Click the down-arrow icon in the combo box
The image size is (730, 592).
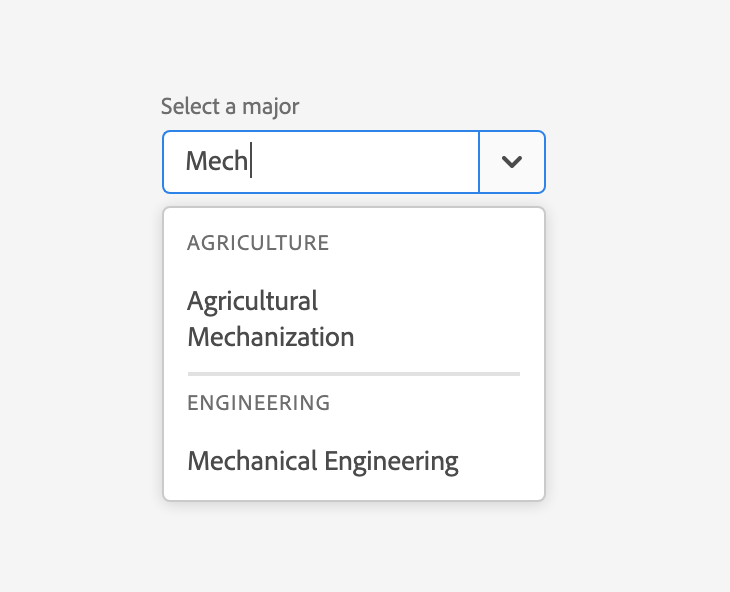point(512,162)
